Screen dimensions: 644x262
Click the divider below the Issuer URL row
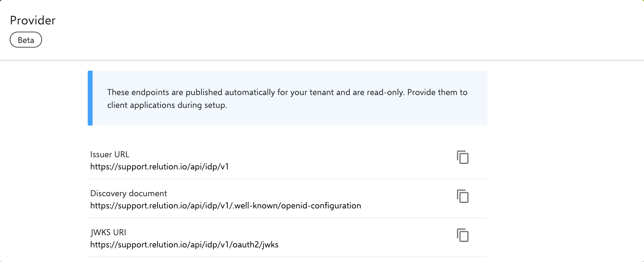tap(288, 179)
